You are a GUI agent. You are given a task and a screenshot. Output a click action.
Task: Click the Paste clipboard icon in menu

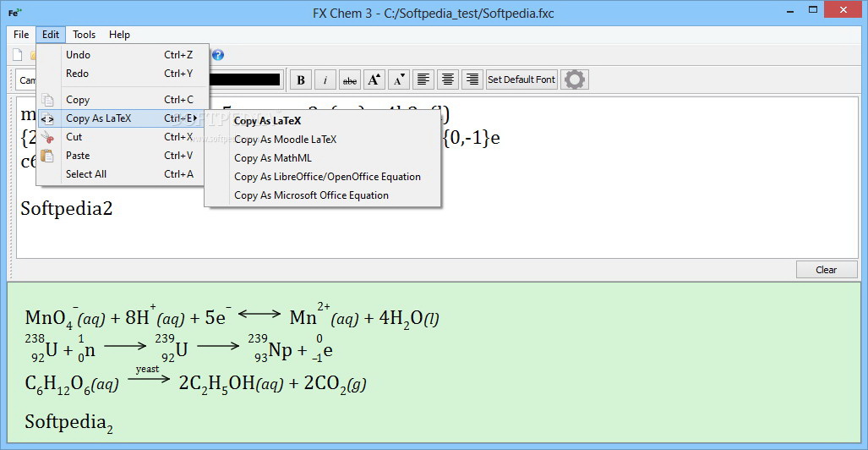48,156
